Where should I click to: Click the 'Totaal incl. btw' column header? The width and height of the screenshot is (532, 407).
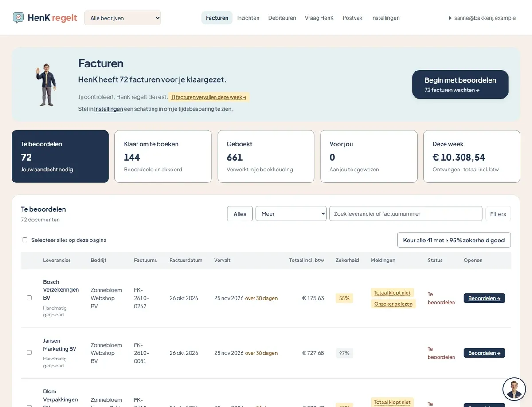pos(307,260)
